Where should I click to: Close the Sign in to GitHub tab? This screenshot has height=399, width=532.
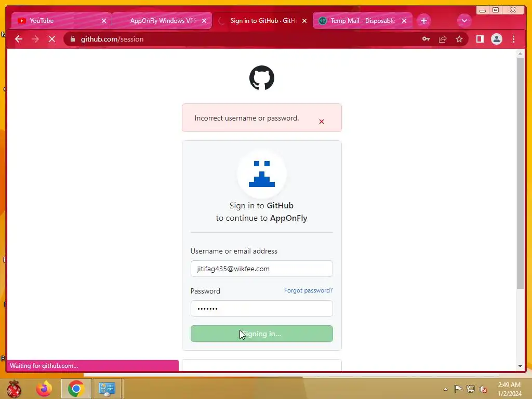(304, 21)
